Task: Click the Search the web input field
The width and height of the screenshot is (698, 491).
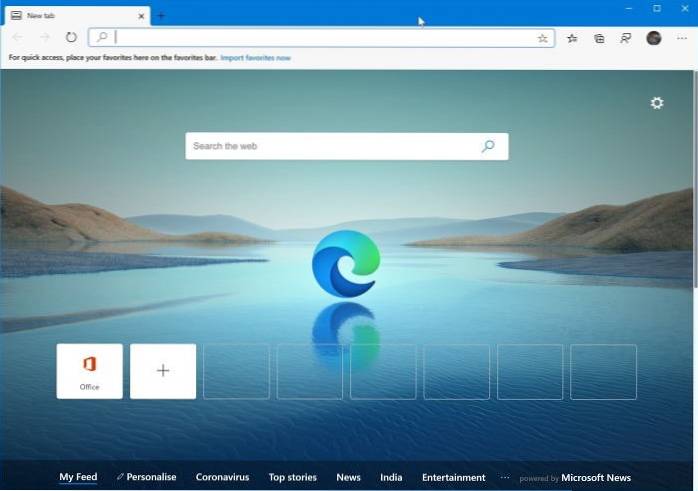Action: coord(330,146)
